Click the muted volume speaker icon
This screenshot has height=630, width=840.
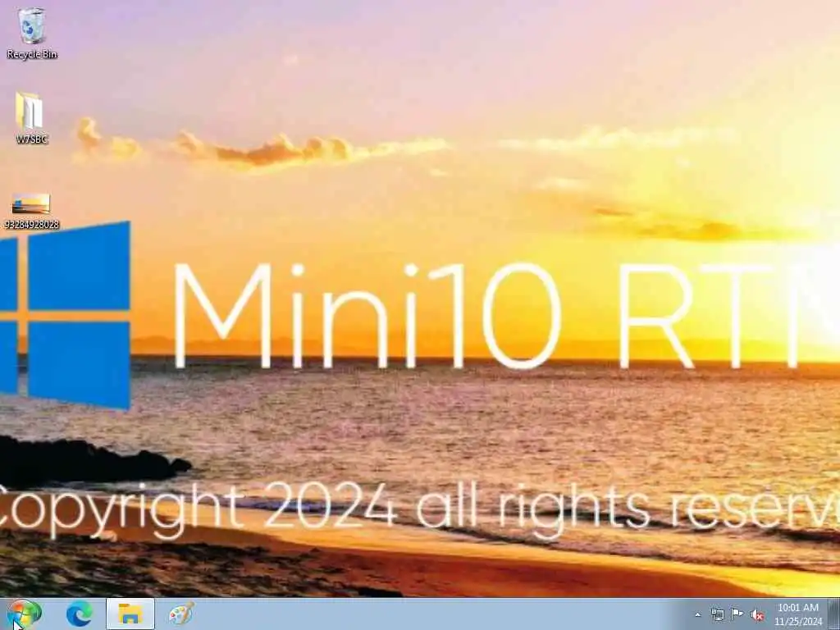coord(757,615)
